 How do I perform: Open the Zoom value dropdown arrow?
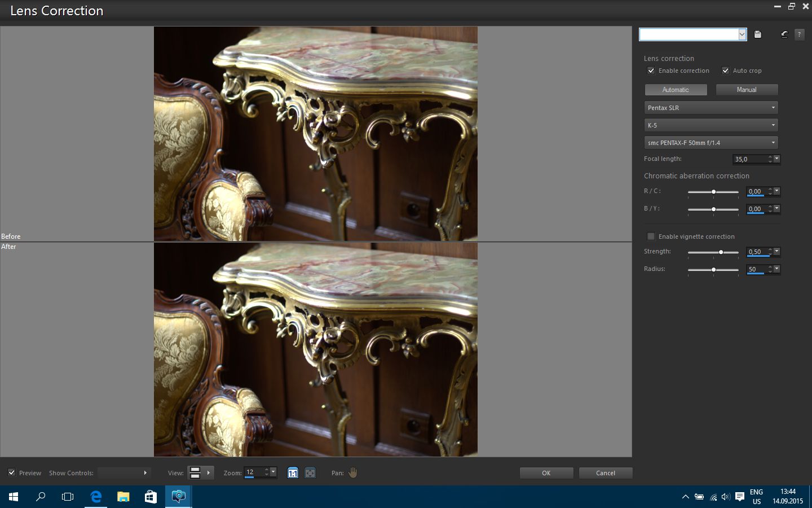click(x=273, y=472)
